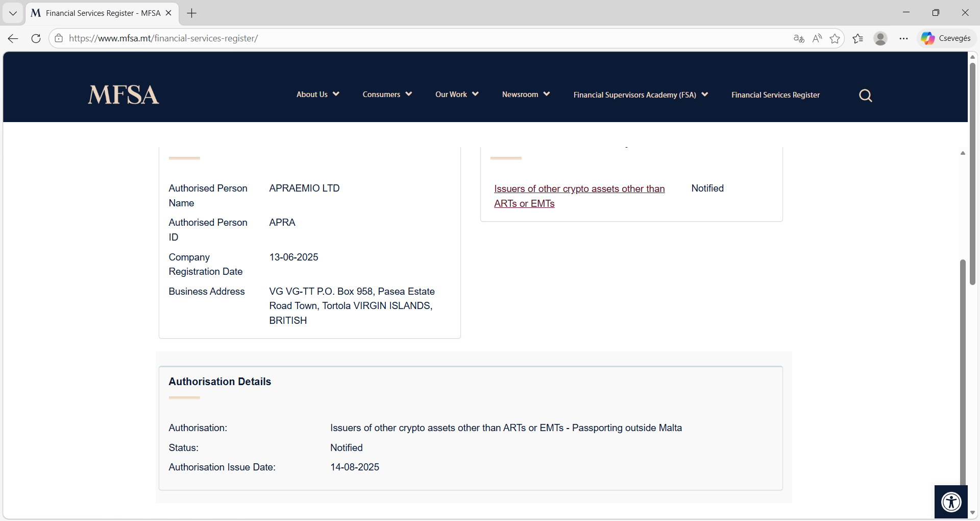Viewport: 980px width, 521px height.
Task: Restore down the browser window
Action: [x=936, y=13]
